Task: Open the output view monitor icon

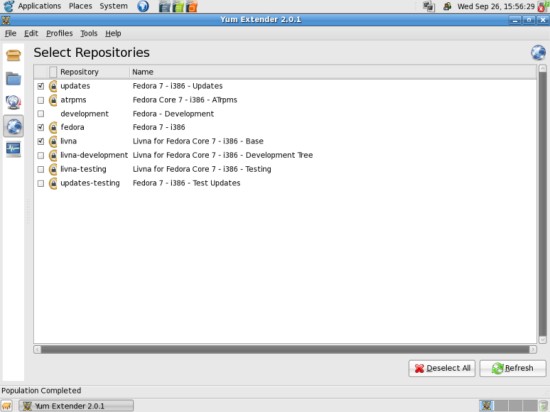Action: tap(13, 150)
